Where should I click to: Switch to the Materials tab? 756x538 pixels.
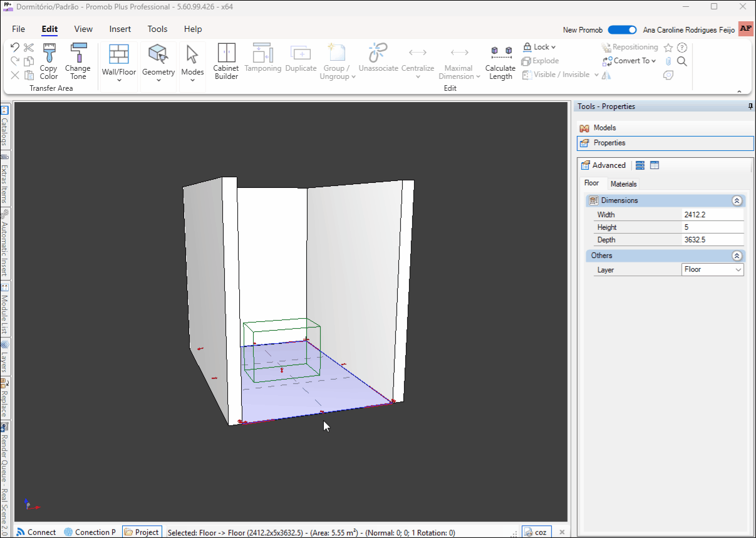623,184
